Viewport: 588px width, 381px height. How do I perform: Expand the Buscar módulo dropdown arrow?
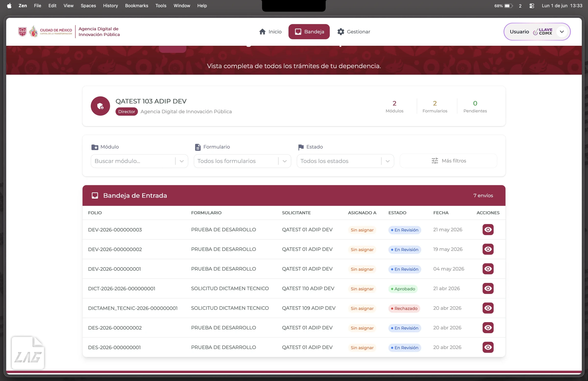(182, 161)
